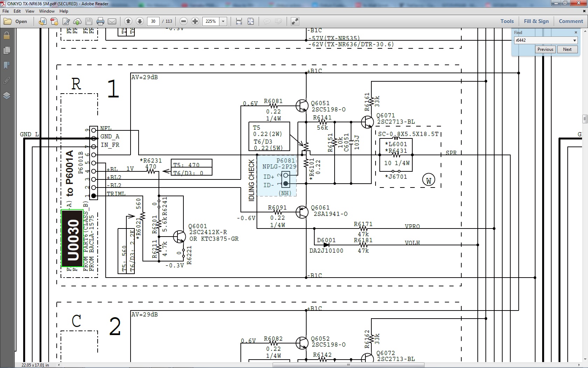Go to next page with down arrow

click(x=140, y=21)
